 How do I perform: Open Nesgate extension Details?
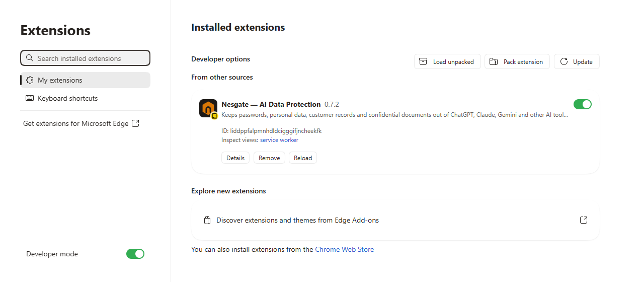click(235, 158)
